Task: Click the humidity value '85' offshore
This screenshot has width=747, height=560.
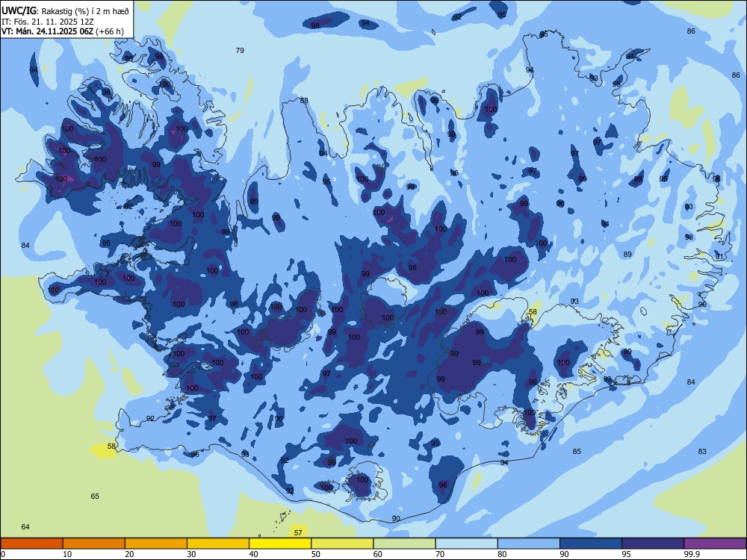Action: (x=577, y=452)
